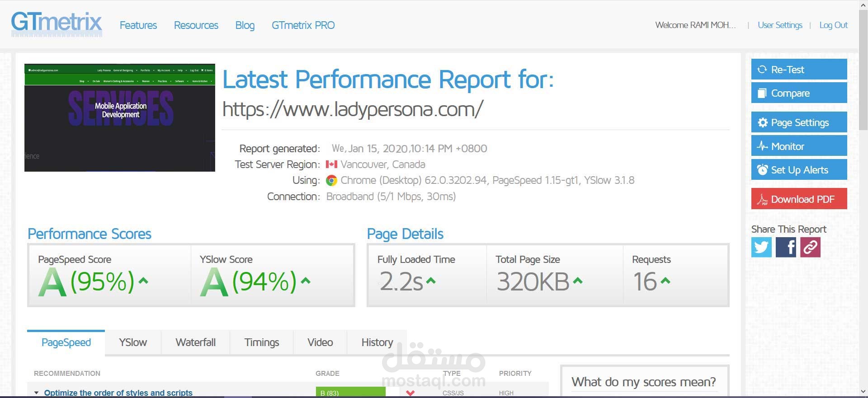Click the Log Out link
This screenshot has width=868, height=398.
[834, 25]
